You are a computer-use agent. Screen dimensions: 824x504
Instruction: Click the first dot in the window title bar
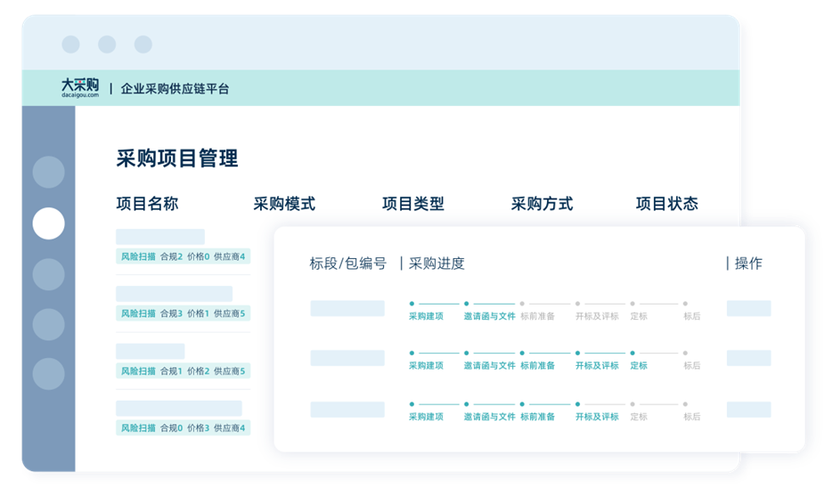[x=70, y=45]
